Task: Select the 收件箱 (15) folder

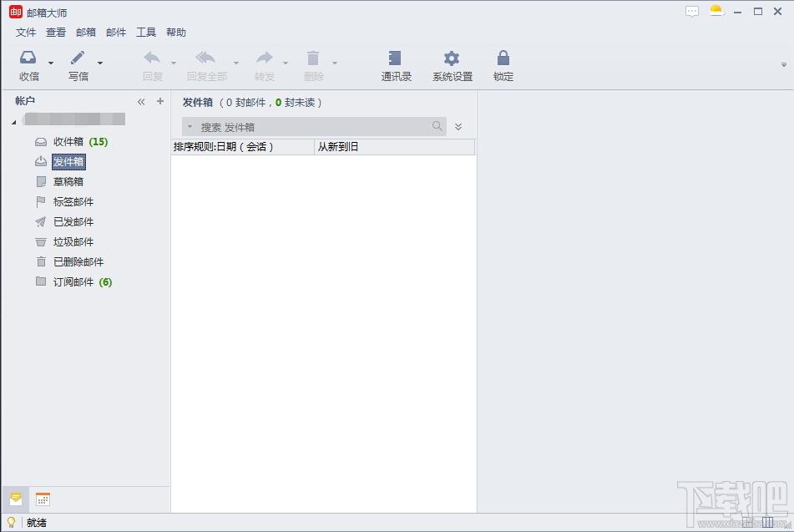Action: tap(71, 142)
